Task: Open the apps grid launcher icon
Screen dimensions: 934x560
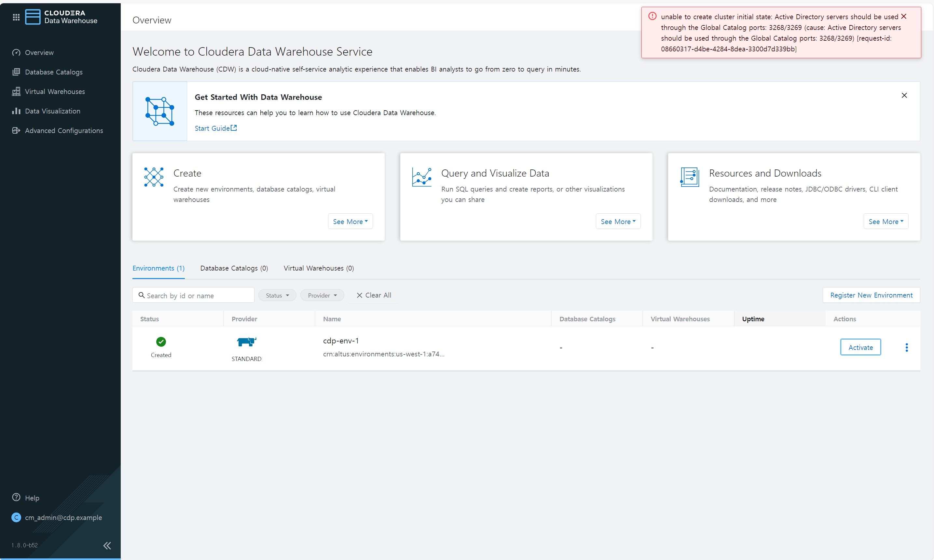Action: pyautogui.click(x=16, y=17)
